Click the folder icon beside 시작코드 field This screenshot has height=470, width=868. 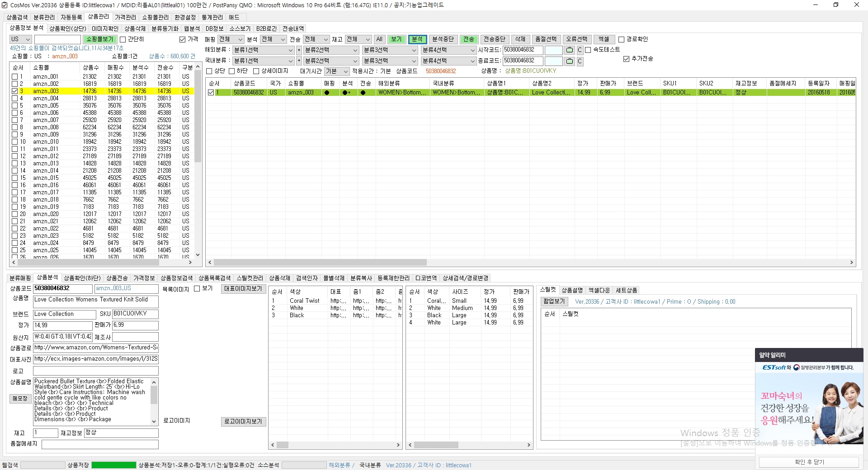coord(570,50)
